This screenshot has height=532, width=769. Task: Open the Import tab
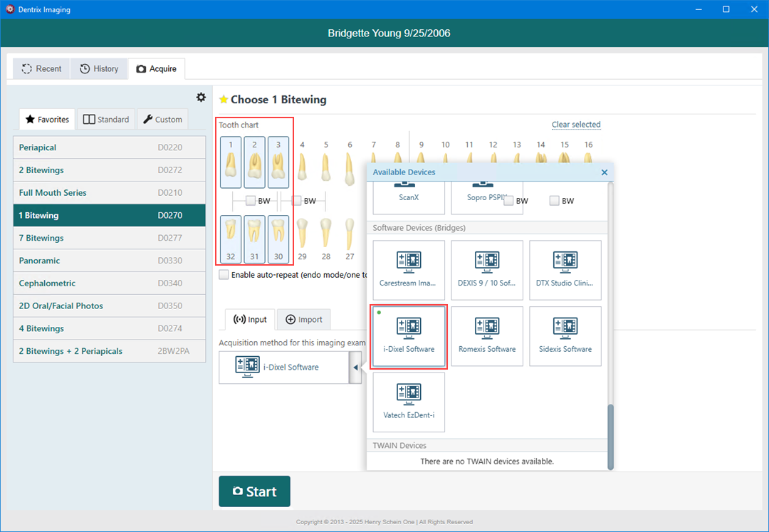click(x=304, y=320)
